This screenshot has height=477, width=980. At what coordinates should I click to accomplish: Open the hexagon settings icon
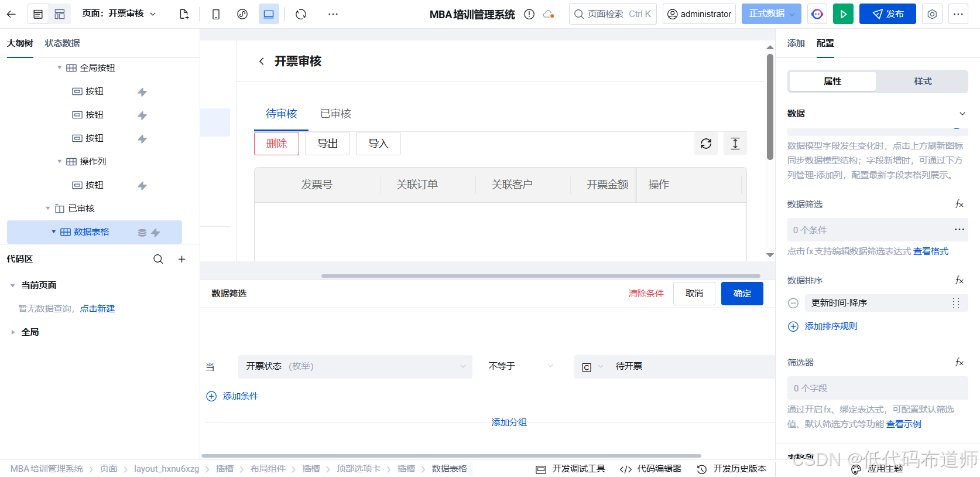pos(932,14)
